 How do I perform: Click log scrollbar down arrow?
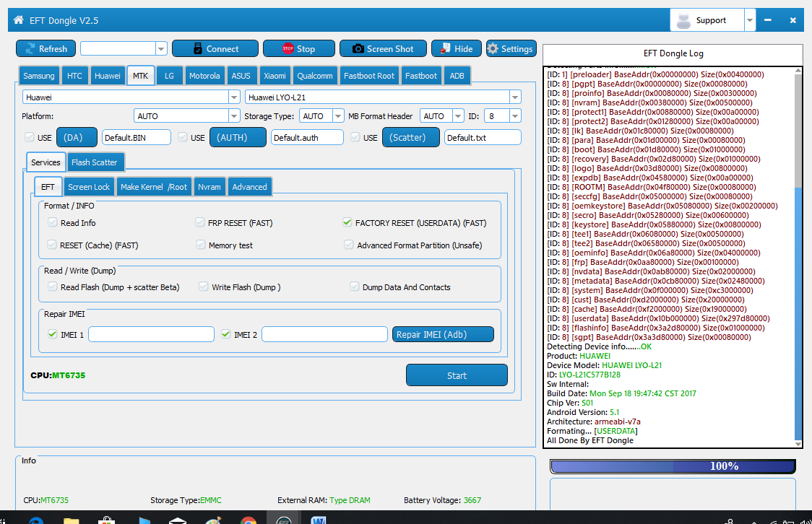(798, 444)
